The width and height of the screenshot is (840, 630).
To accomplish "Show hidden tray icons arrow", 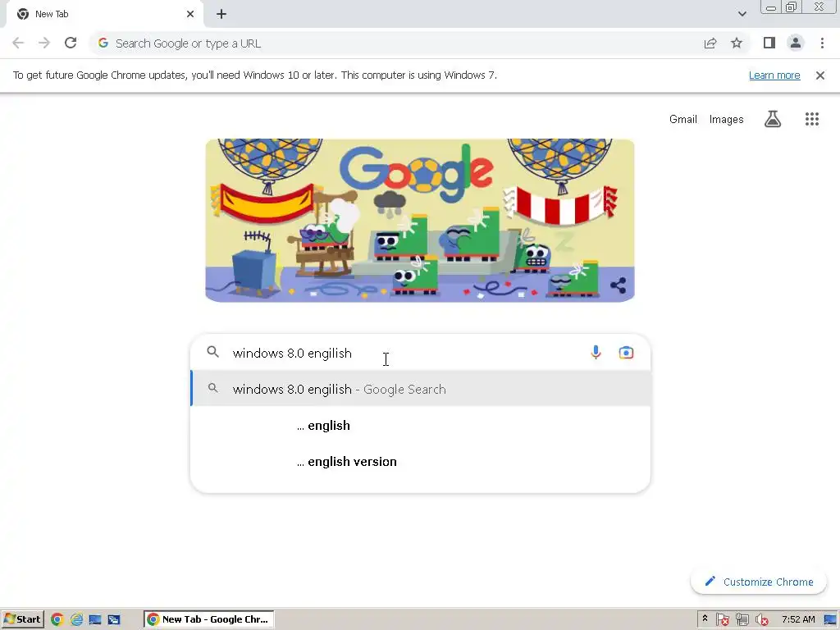I will click(x=705, y=619).
